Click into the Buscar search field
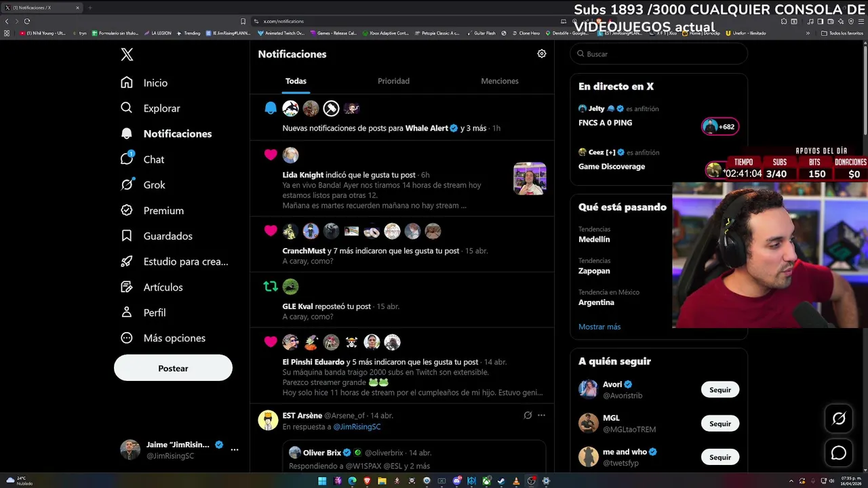The image size is (868, 488). click(x=658, y=54)
